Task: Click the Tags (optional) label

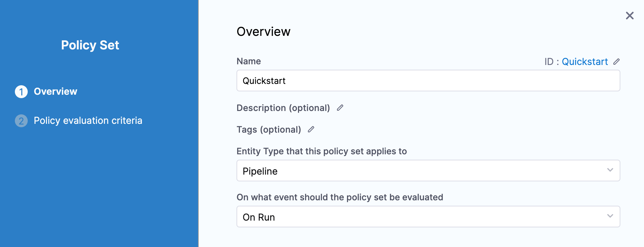Action: coord(269,130)
